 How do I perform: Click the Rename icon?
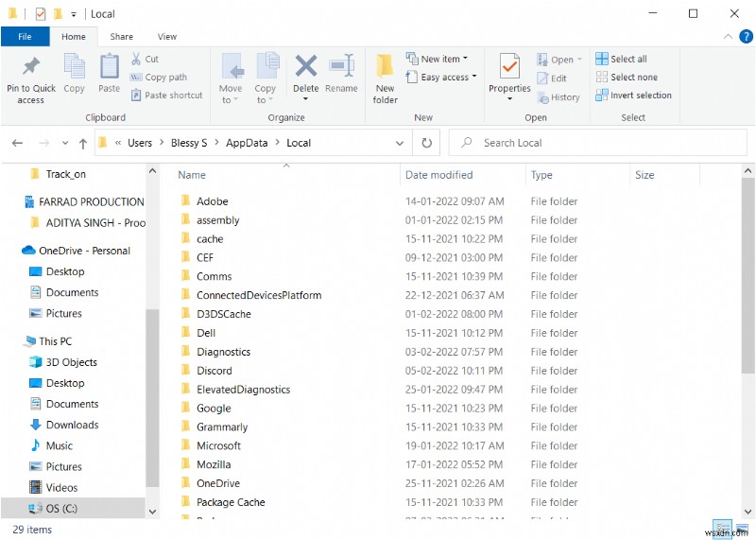point(341,65)
